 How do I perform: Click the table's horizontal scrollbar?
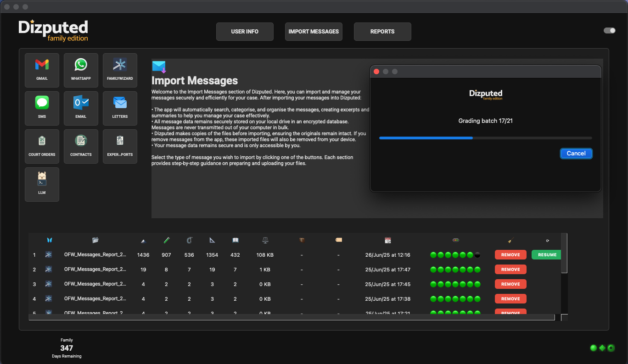pyautogui.click(x=292, y=317)
